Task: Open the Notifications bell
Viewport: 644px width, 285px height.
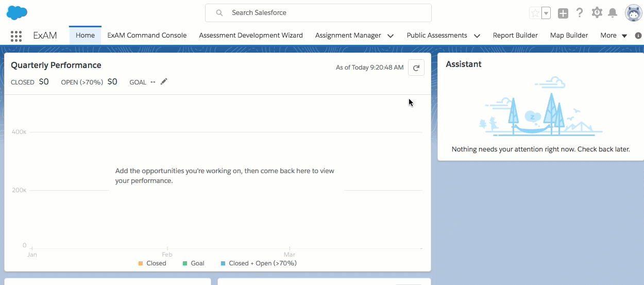Action: coord(613,13)
